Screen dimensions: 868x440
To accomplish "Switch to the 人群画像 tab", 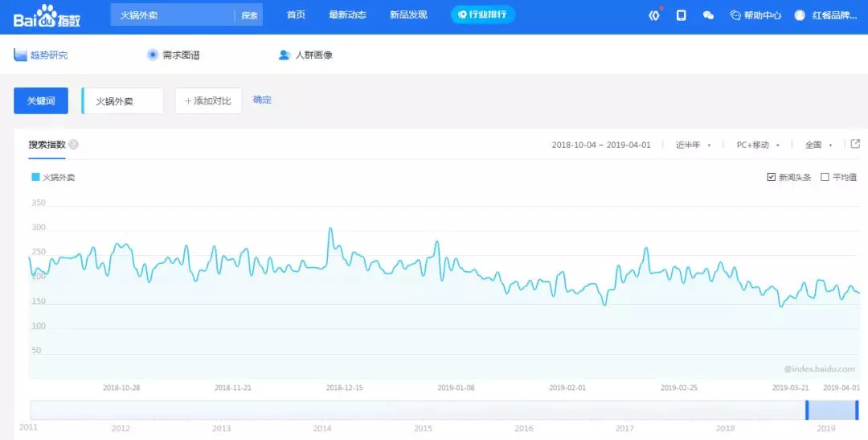I will [314, 55].
